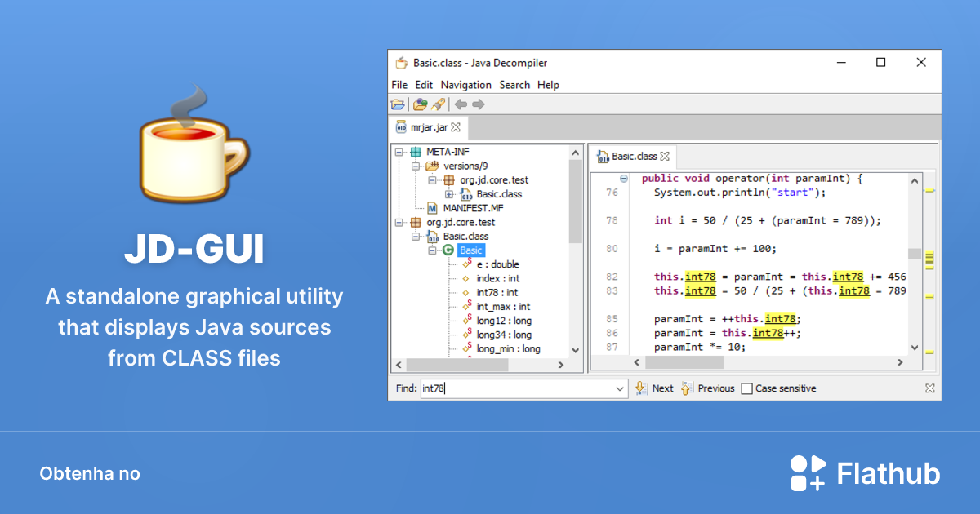Click the MANIFEST.MF file icon
This screenshot has height=514, width=980.
[x=433, y=207]
